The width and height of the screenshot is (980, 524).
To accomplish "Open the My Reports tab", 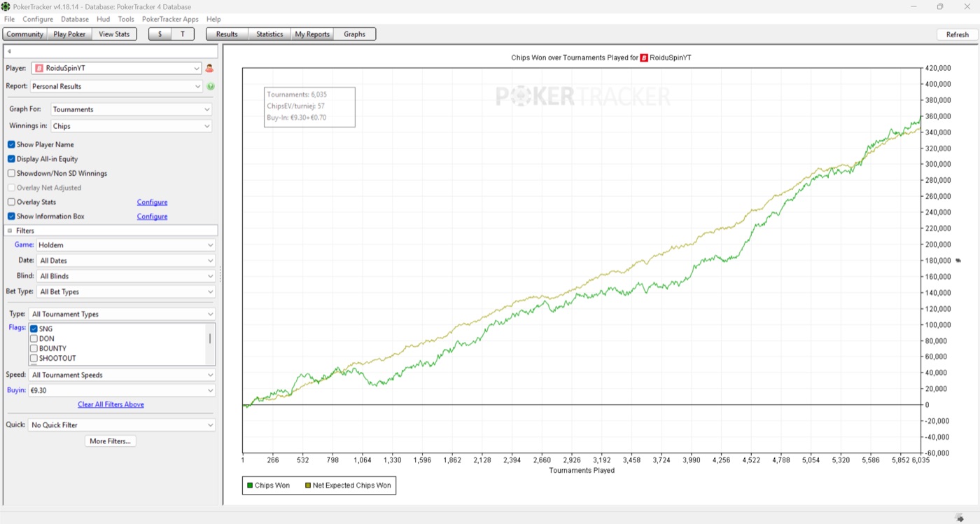I will pyautogui.click(x=312, y=34).
